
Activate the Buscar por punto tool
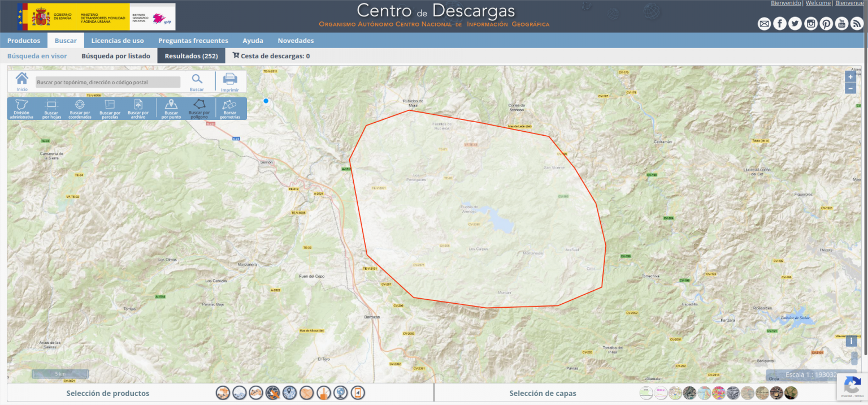(171, 108)
